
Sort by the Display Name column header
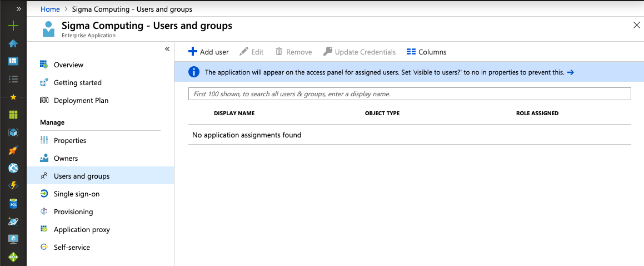point(234,113)
